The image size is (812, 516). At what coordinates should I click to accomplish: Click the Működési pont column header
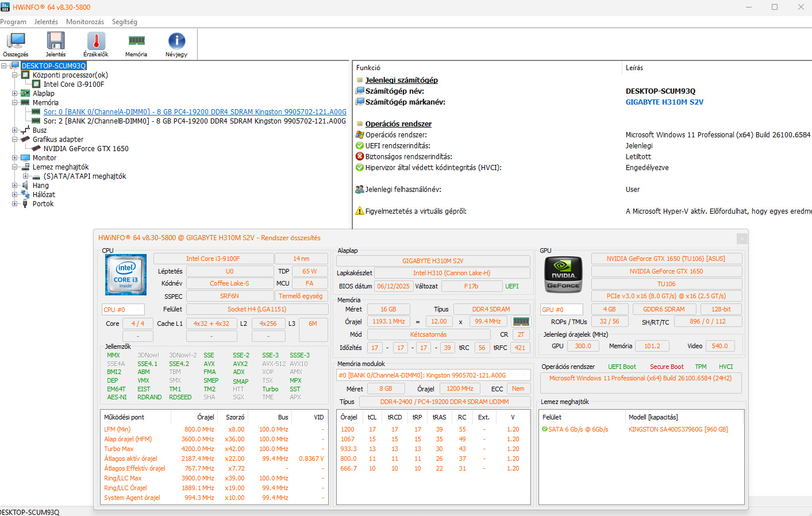click(124, 417)
